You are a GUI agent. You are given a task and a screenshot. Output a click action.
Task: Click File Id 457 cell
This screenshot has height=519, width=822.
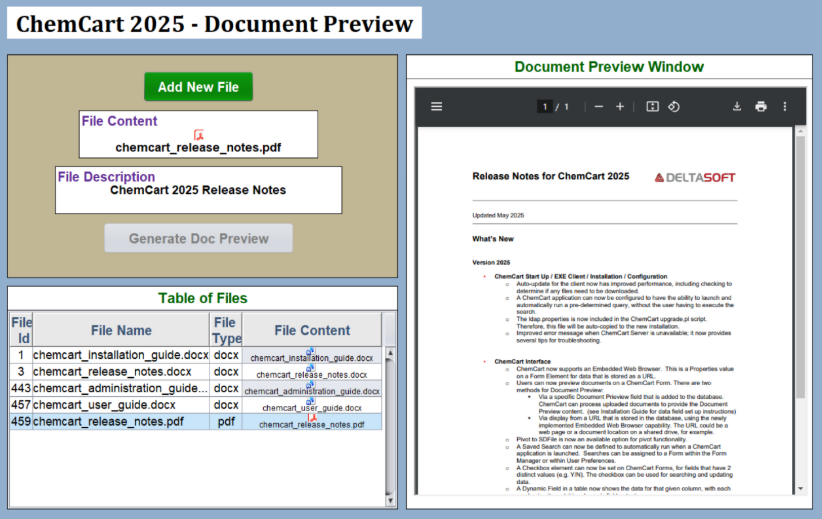point(21,405)
